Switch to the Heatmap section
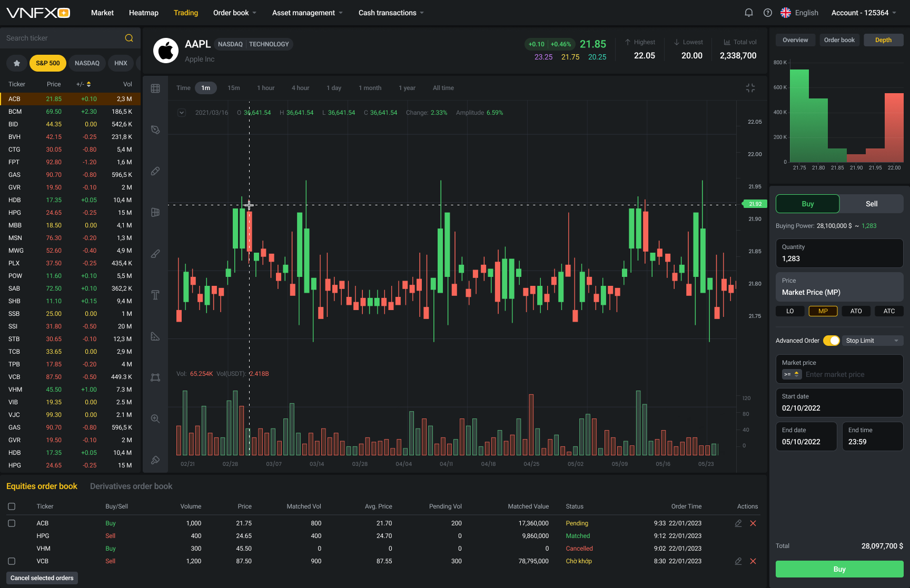The height and width of the screenshot is (588, 910). [143, 12]
